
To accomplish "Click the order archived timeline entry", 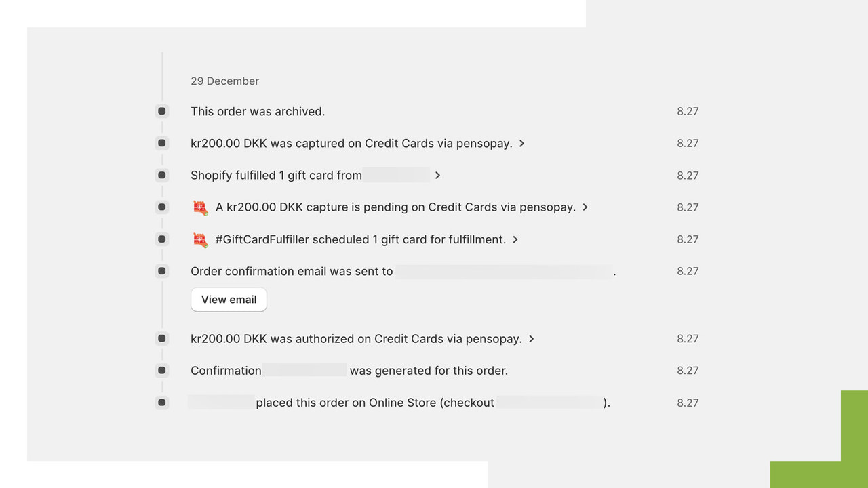I will click(258, 111).
